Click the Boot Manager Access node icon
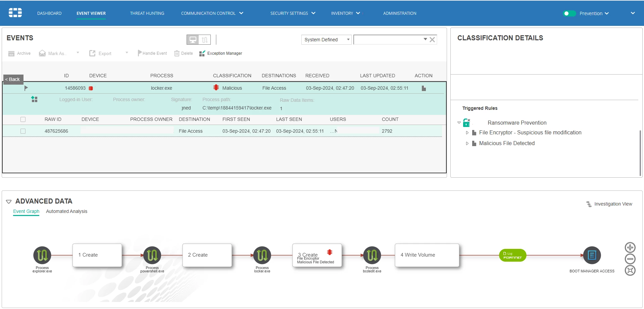644x309 pixels. [592, 255]
